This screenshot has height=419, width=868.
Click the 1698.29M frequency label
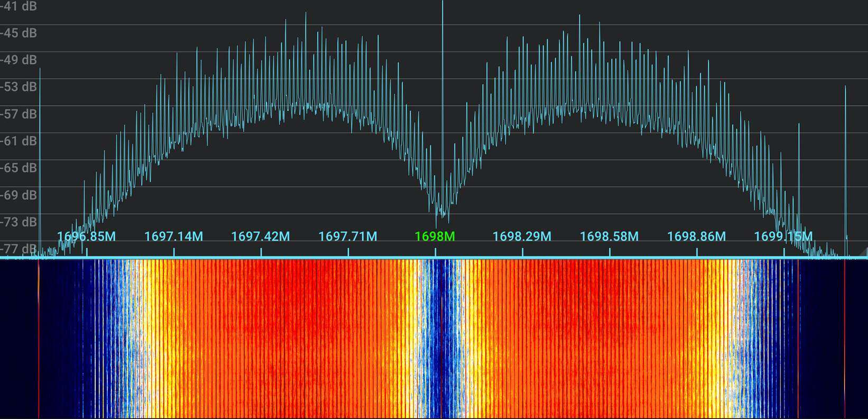[x=522, y=236]
